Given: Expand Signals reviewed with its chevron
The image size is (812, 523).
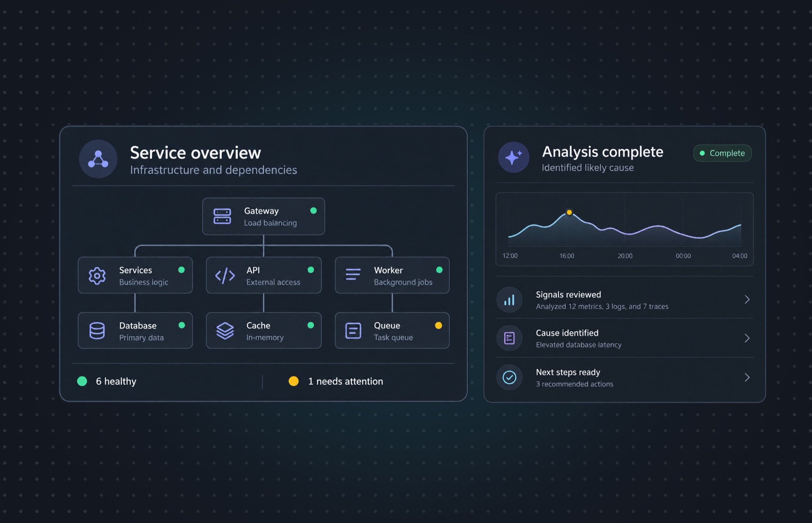Looking at the screenshot, I should 747,299.
